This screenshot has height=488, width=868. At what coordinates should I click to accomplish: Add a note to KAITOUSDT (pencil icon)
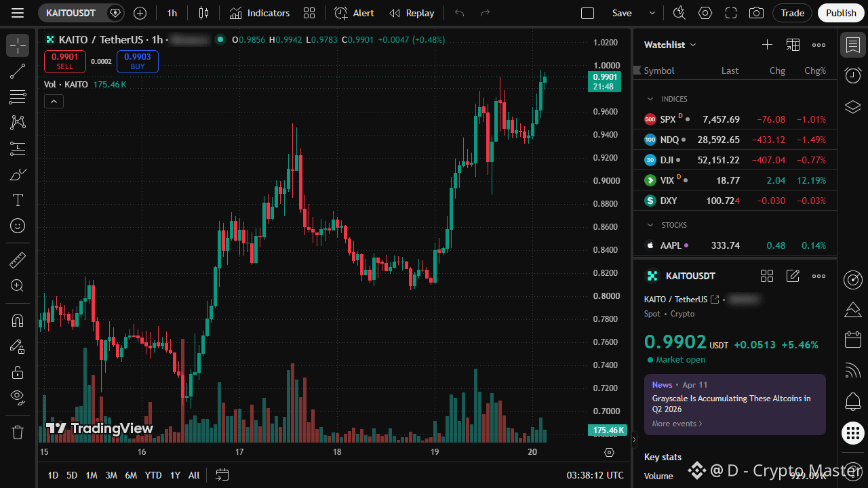coord(793,276)
